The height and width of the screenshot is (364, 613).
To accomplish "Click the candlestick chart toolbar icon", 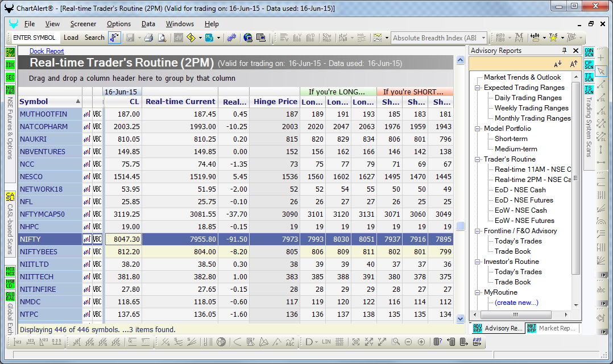I will click(x=535, y=38).
